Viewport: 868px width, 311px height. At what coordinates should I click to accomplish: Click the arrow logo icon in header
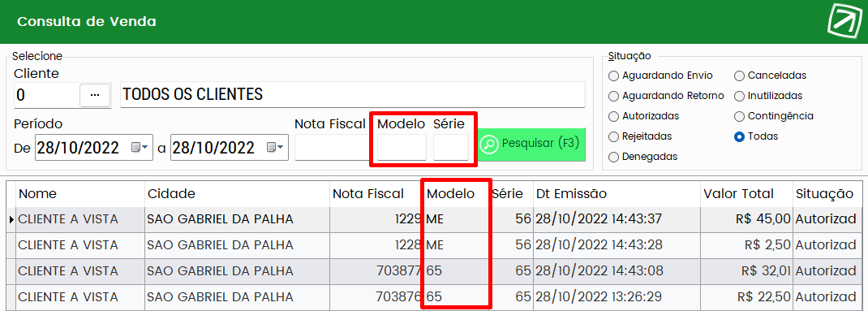(x=844, y=21)
